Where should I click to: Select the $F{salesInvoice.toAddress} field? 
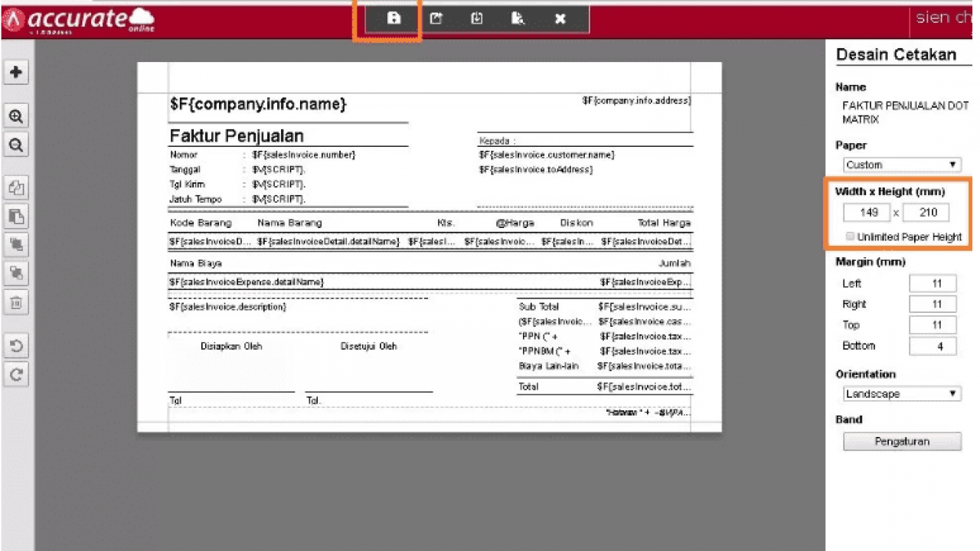click(x=535, y=169)
